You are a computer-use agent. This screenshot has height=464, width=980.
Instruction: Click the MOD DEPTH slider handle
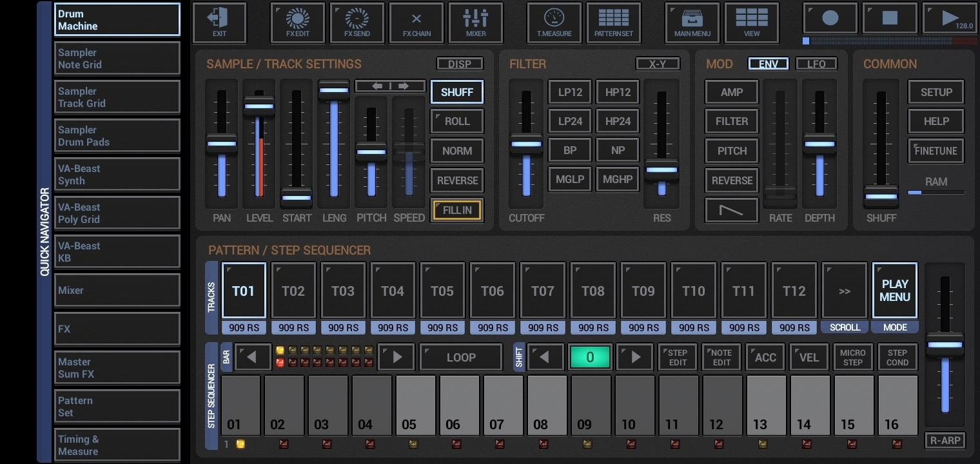819,144
